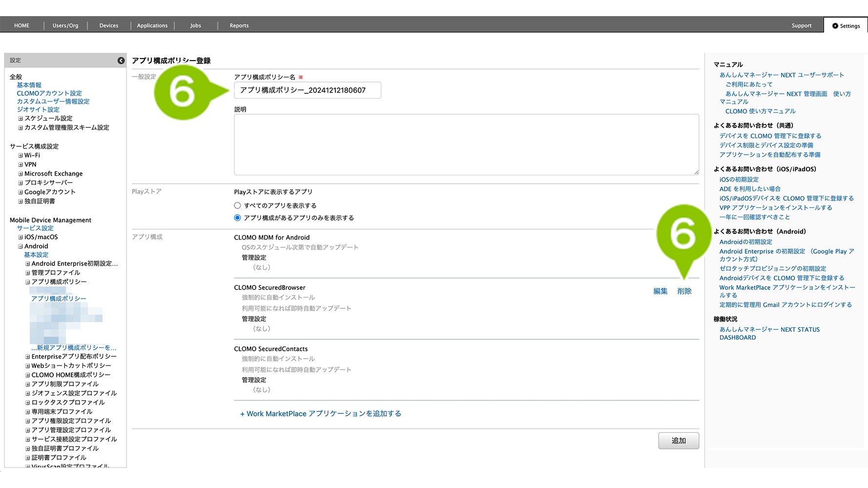Expand 独自証明書 tree node
Screen dimensions: 868x488
point(21,202)
